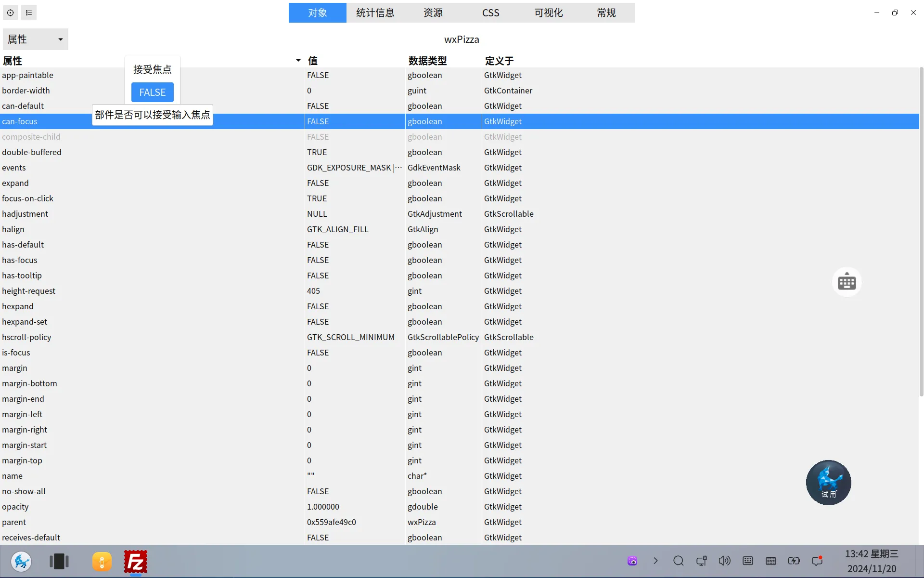Click the first keyboard tray icon
The height and width of the screenshot is (578, 924).
coord(748,561)
